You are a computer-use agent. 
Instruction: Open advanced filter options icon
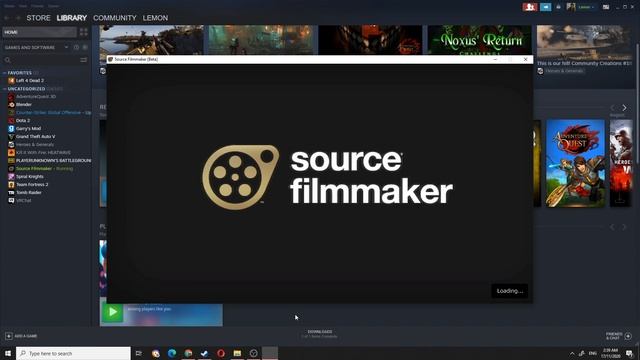click(x=84, y=60)
